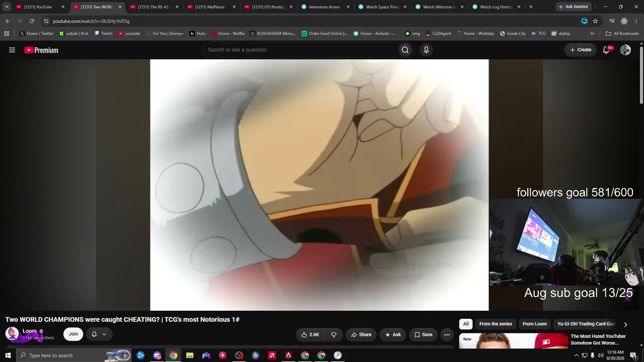Open 'The Most Hated YouTuber Somehow Got Worse' title
The height and width of the screenshot is (362, 644).
point(598,339)
